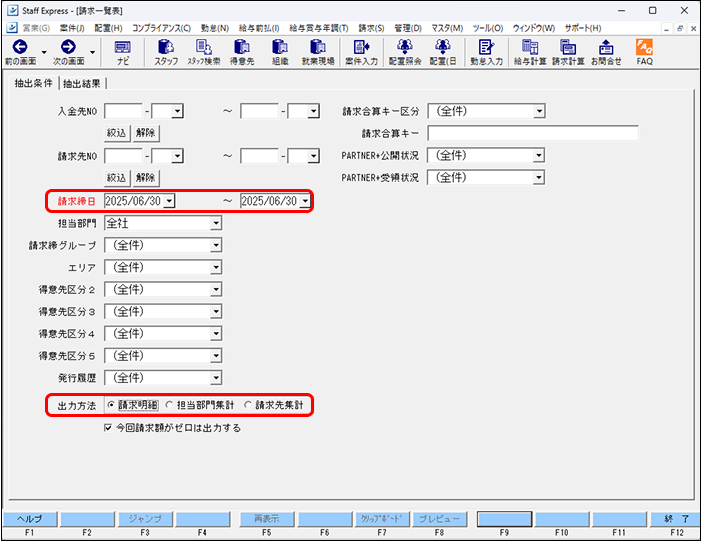The width and height of the screenshot is (701, 541).
Task: Open the スタッフ toolbar icon
Action: coord(166,52)
